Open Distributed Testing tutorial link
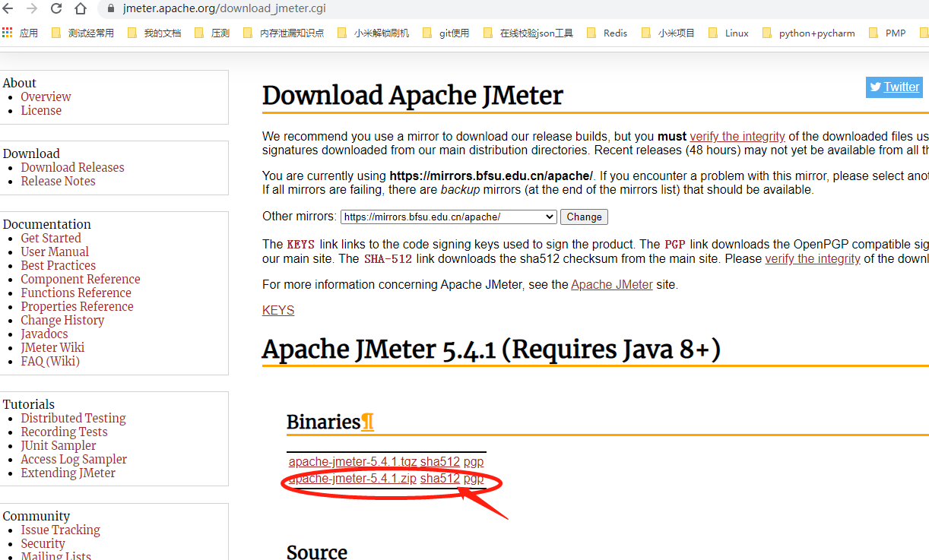 [x=73, y=418]
